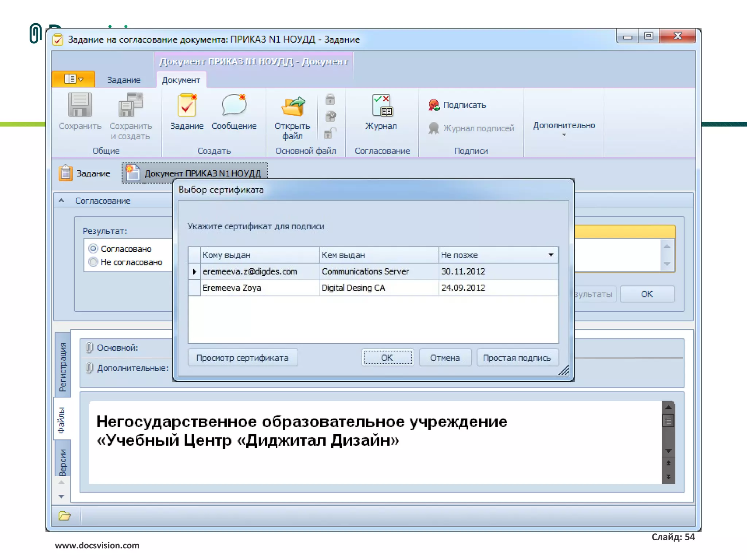The image size is (747, 560).
Task: Click comment field scroll down arrow
Action: [667, 264]
